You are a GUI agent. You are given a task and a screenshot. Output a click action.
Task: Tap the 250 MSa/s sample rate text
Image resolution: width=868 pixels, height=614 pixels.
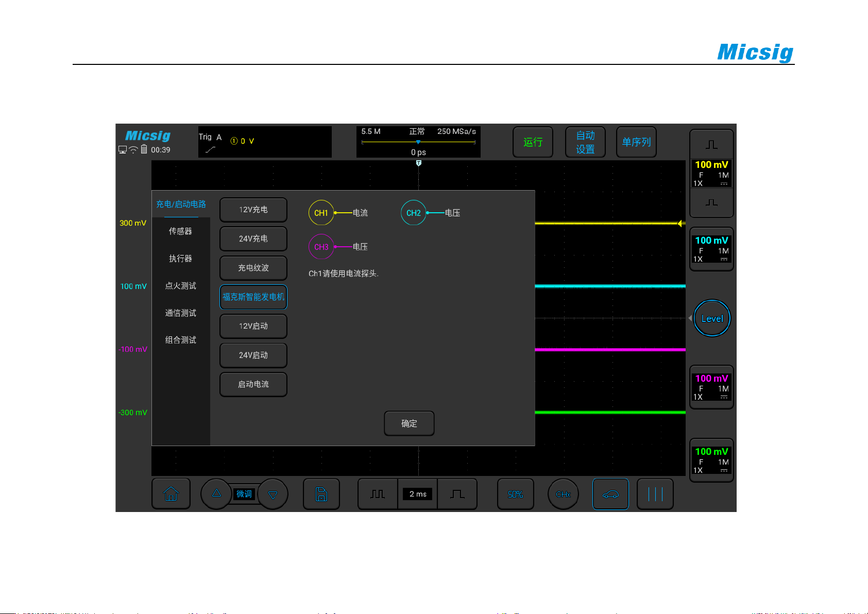pyautogui.click(x=456, y=131)
